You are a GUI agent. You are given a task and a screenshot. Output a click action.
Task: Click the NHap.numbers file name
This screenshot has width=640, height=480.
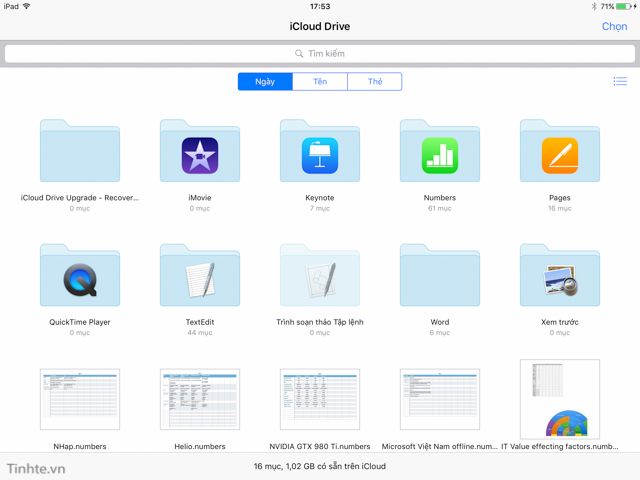(80, 447)
